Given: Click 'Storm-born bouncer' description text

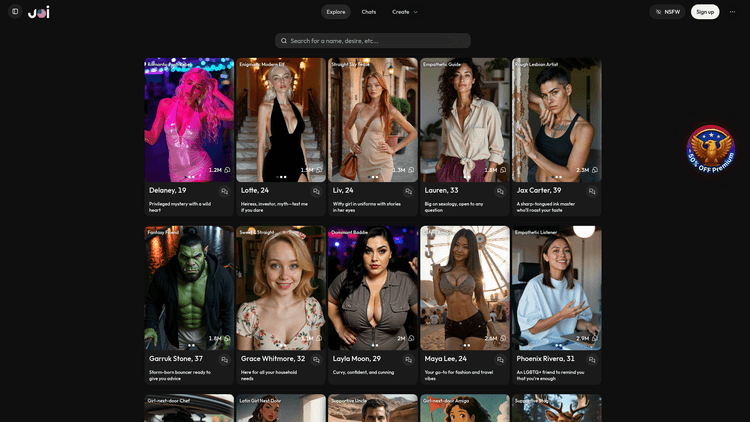Looking at the screenshot, I should point(179,375).
